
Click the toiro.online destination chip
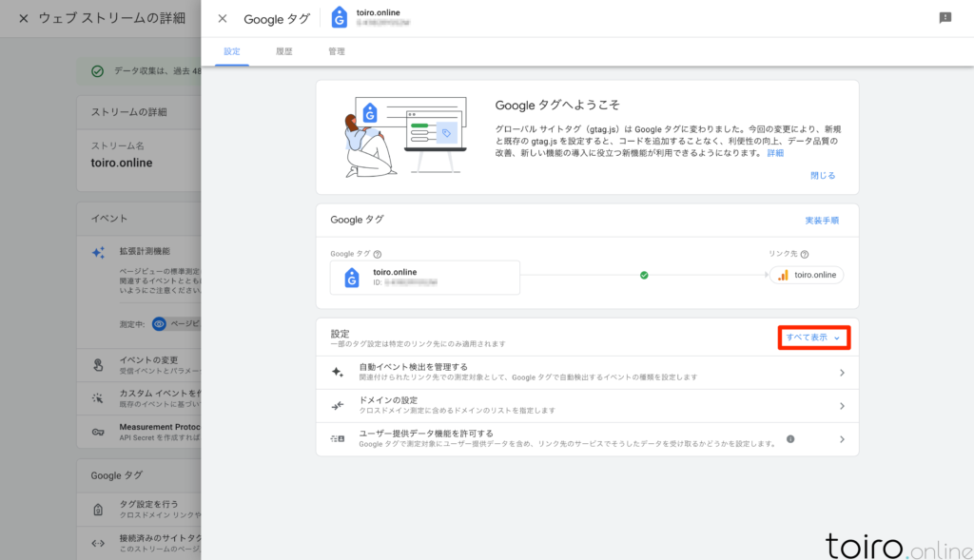(x=807, y=276)
